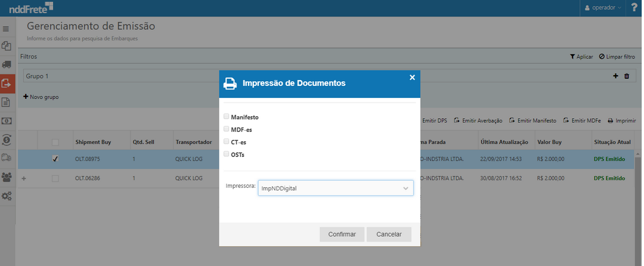This screenshot has width=644, height=266.
Task: Open the operador user menu
Action: point(603,8)
